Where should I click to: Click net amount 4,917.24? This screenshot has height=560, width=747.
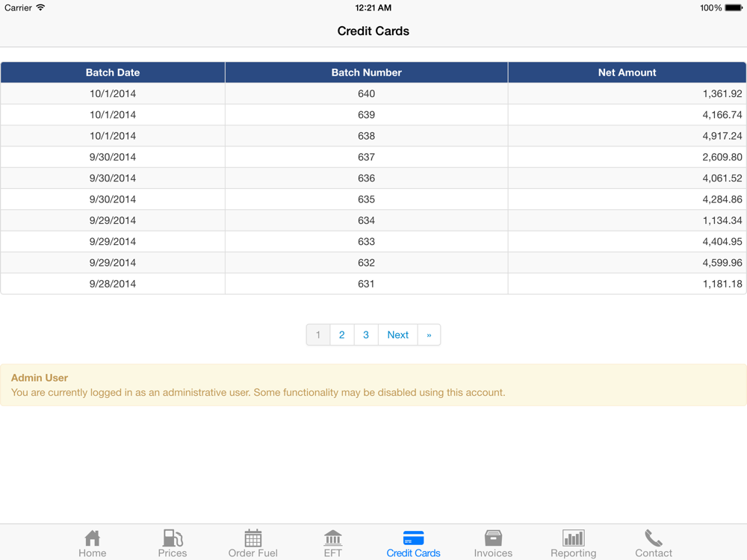click(x=722, y=136)
